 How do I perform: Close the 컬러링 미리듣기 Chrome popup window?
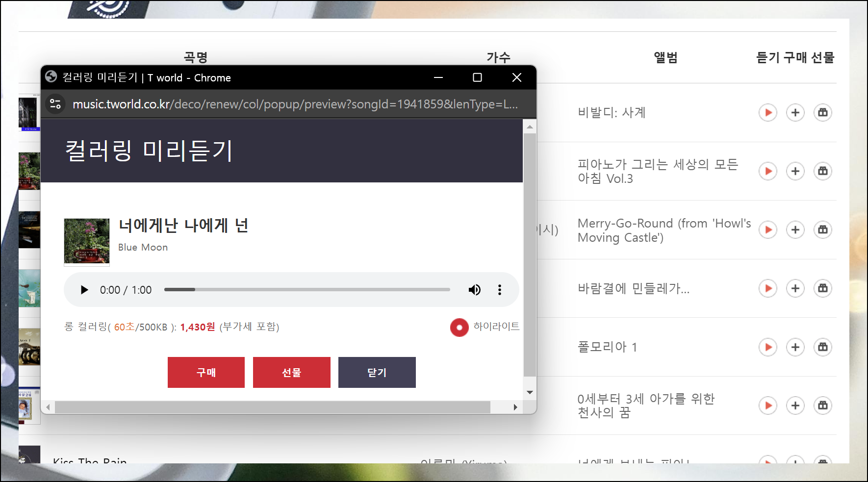point(516,77)
